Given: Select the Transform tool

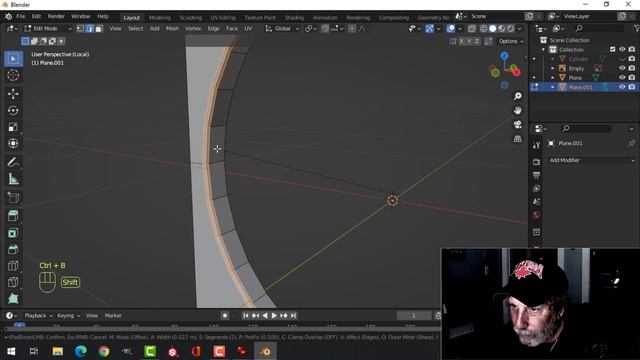Looking at the screenshot, I should click(x=13, y=143).
